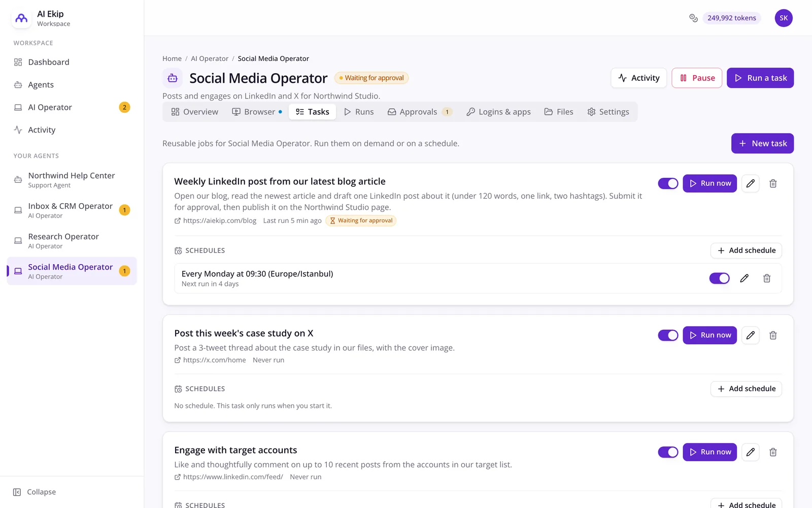Open Activity in the sidebar

click(72, 130)
